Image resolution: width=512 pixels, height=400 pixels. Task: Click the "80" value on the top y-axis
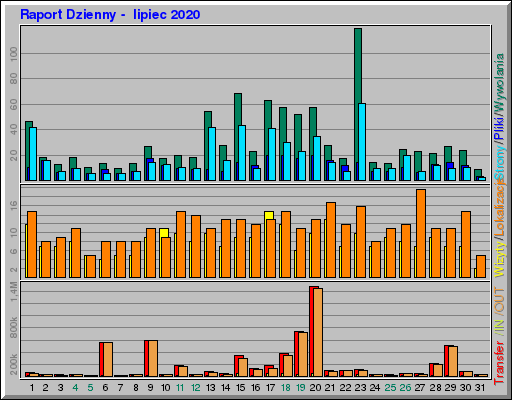click(14, 79)
